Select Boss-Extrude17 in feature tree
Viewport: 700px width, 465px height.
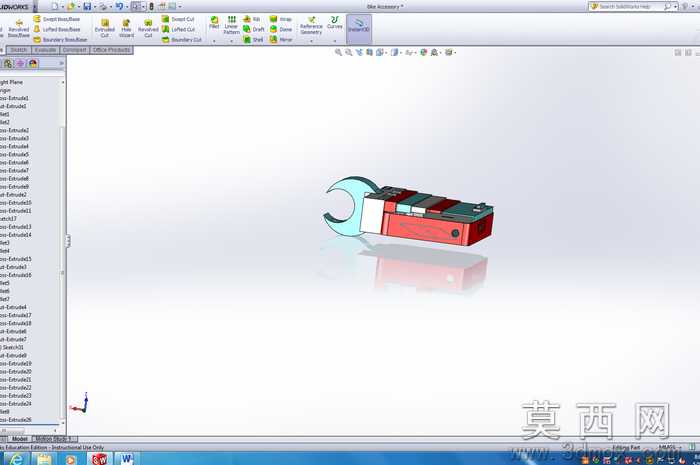click(x=15, y=315)
